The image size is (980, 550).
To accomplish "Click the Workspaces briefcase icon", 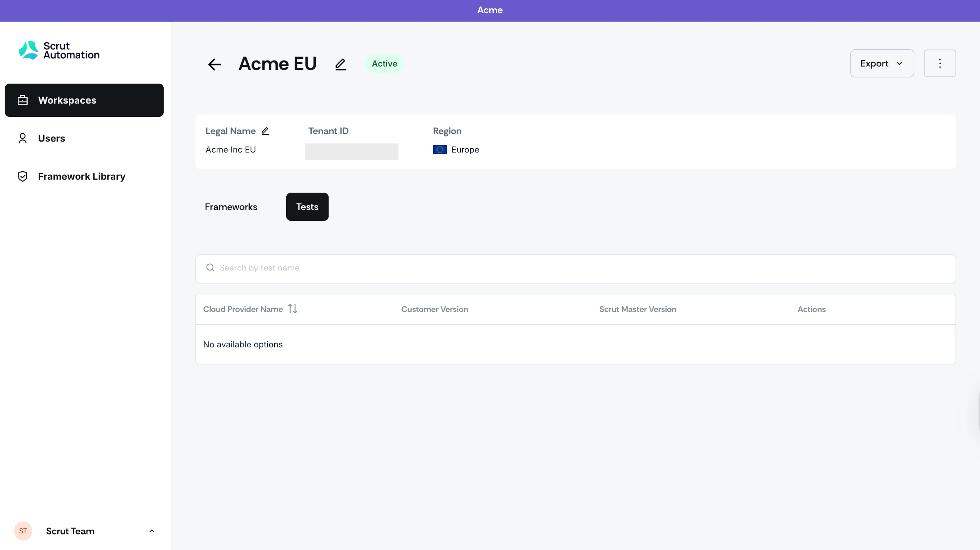I will tap(22, 100).
